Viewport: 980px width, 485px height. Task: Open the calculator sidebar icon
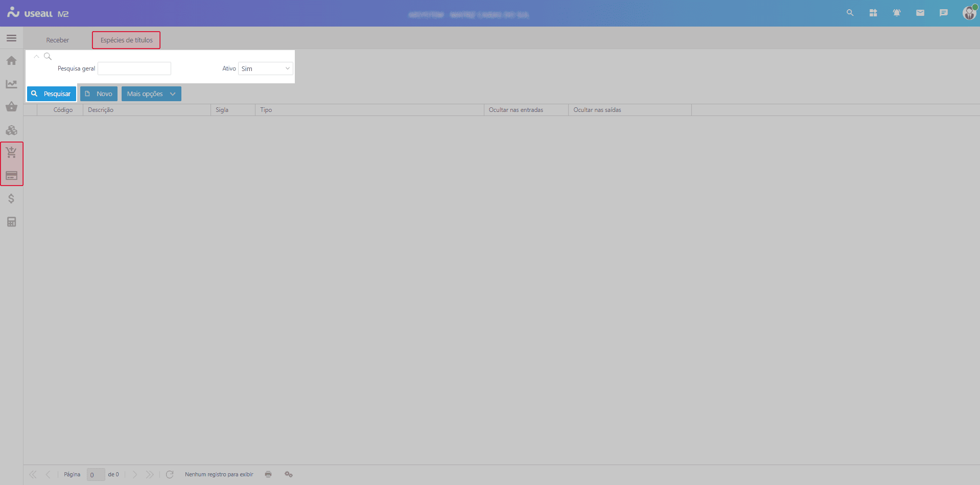(11, 222)
